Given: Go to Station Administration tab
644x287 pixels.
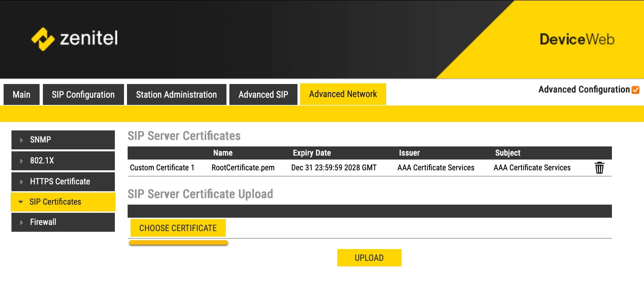Looking at the screenshot, I should [176, 94].
